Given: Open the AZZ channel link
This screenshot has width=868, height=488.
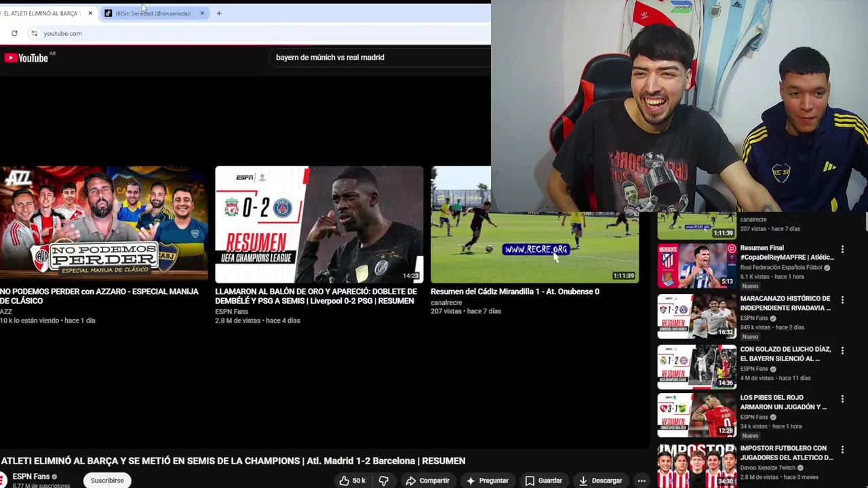Looking at the screenshot, I should pos(6,312).
